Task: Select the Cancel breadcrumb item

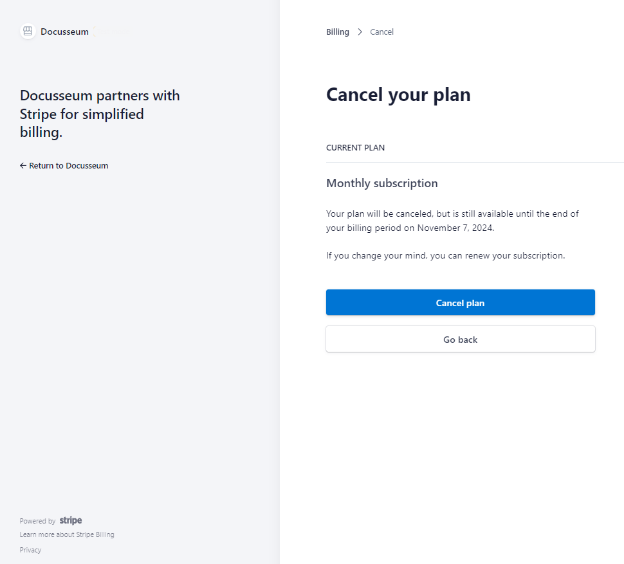Action: (x=382, y=32)
